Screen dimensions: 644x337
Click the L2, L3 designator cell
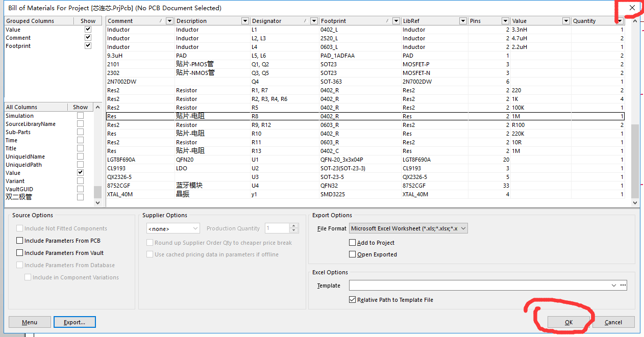(x=284, y=38)
